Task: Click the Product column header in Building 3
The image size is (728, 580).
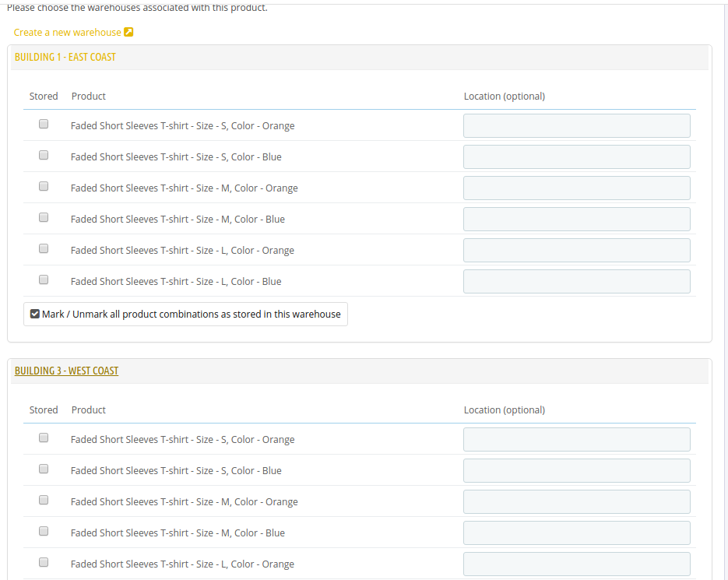Action: tap(89, 410)
